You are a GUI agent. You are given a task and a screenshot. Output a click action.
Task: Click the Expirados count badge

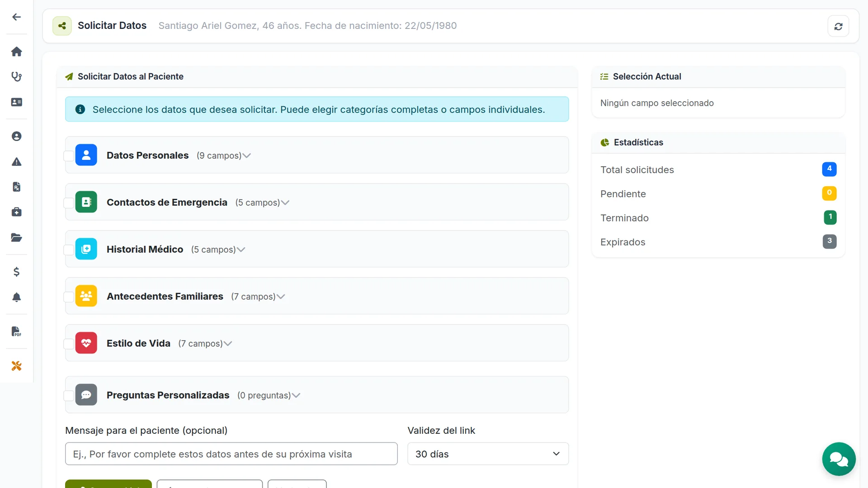(829, 241)
